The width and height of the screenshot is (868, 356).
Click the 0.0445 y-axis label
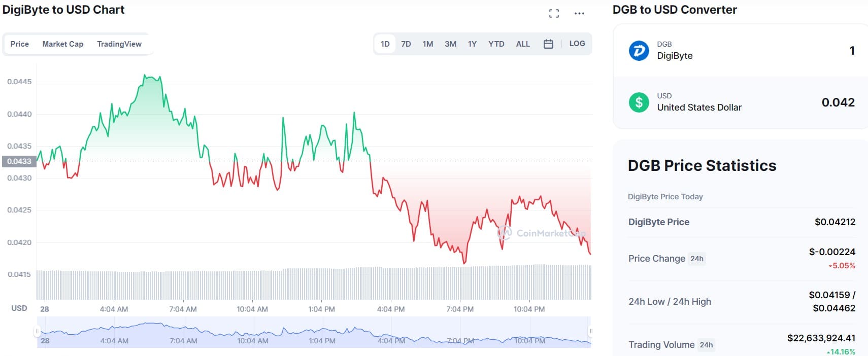(19, 82)
